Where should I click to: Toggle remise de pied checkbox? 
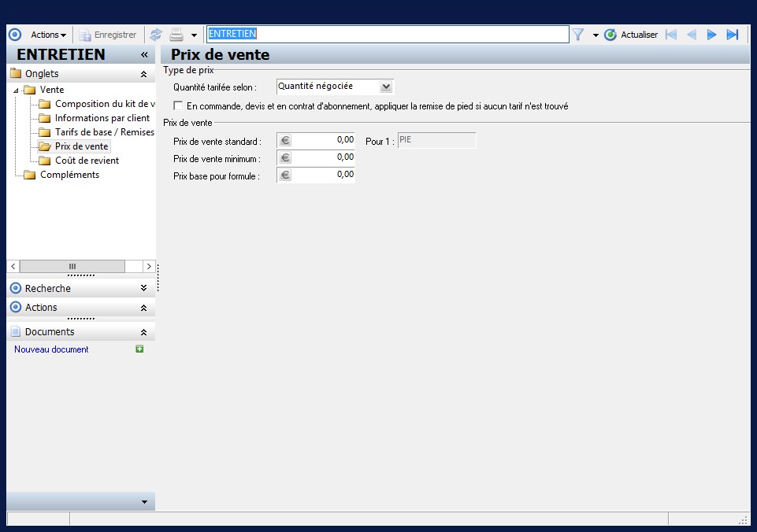tap(178, 105)
